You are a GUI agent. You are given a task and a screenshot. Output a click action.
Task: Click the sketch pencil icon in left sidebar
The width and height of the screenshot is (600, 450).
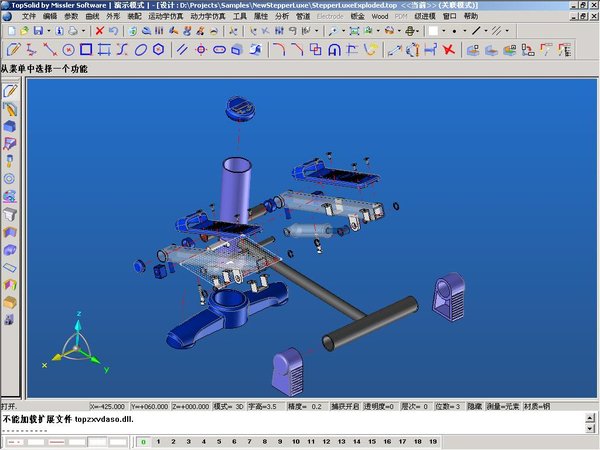[x=10, y=91]
